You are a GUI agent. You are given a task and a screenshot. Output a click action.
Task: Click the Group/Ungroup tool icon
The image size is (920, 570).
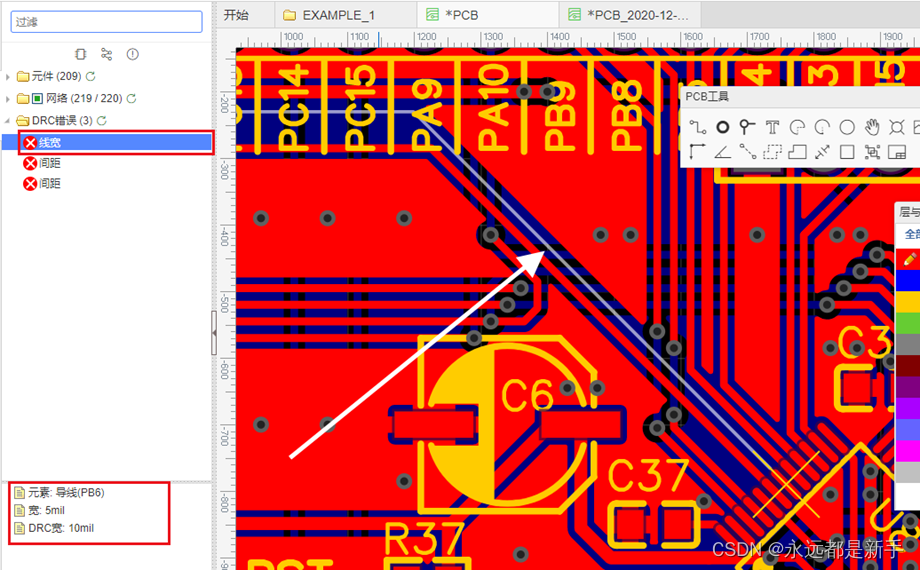click(872, 152)
